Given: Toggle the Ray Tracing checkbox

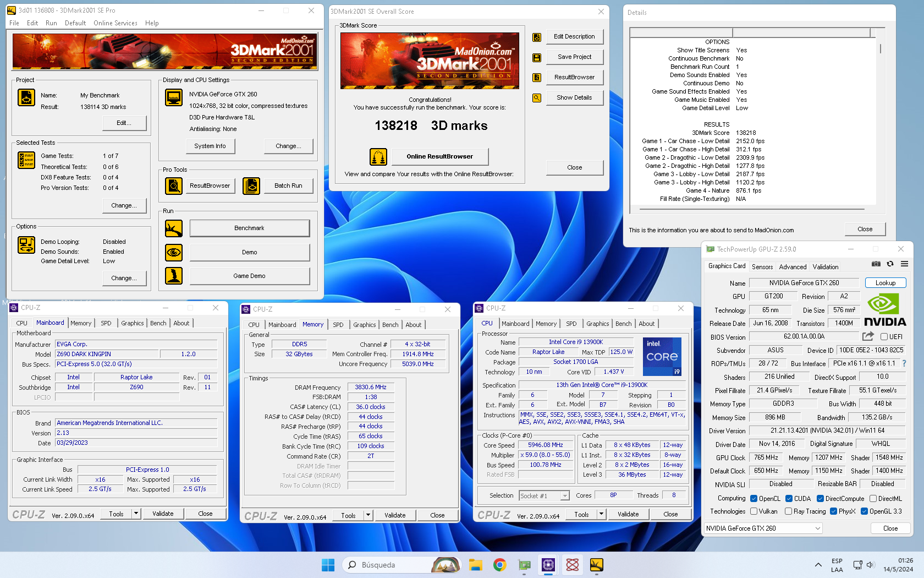Looking at the screenshot, I should pyautogui.click(x=788, y=511).
